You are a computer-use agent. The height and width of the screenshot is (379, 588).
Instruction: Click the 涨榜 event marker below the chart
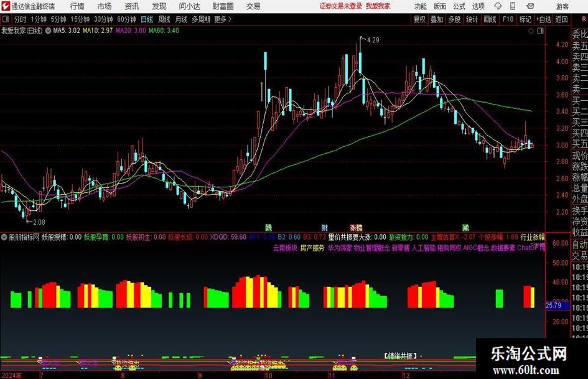[357, 227]
